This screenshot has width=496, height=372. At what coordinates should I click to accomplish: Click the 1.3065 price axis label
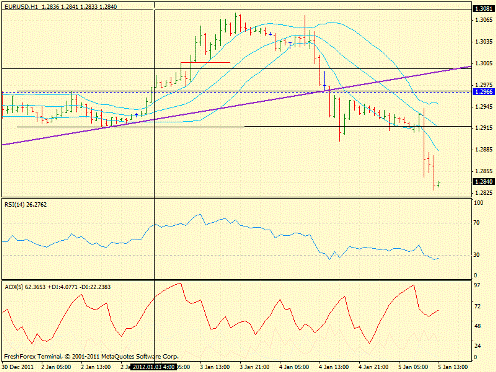(x=484, y=20)
